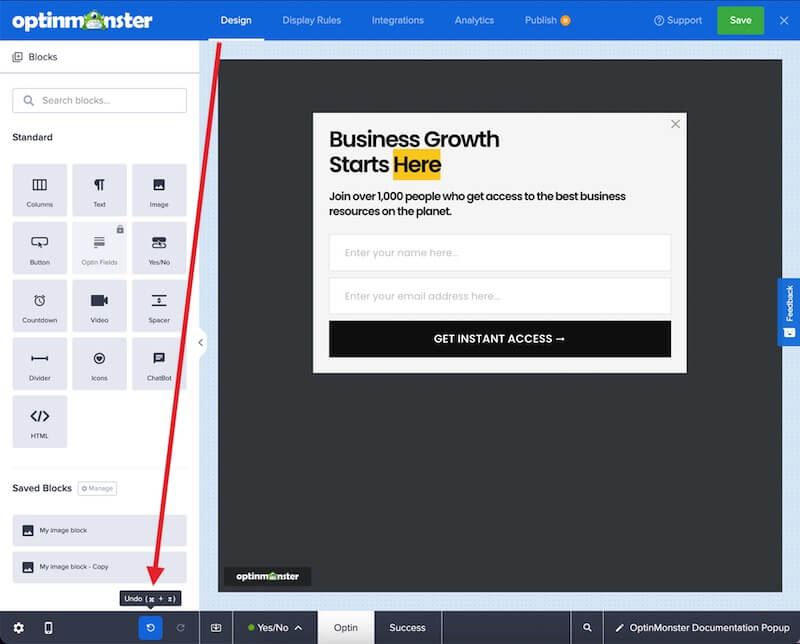Add a Divider block
Screen dimensions: 800x644
40,364
